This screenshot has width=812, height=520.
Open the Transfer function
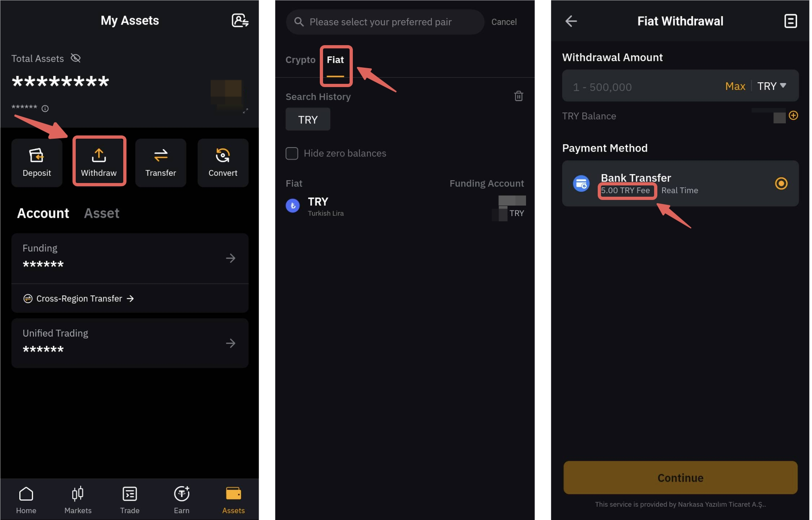point(161,162)
